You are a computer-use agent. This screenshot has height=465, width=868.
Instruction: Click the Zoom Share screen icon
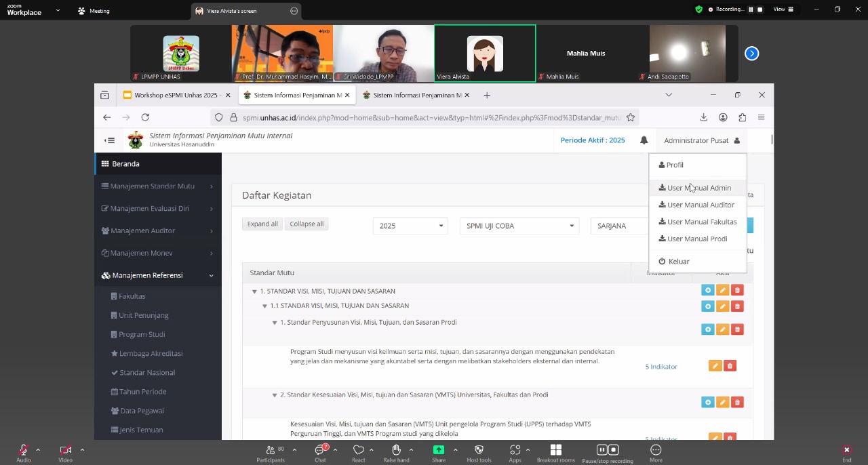click(439, 451)
